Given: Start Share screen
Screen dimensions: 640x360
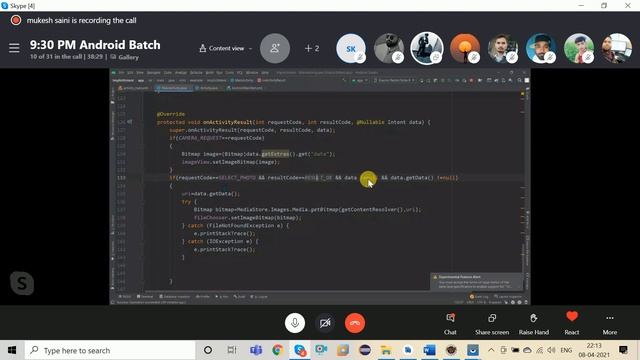Looking at the screenshot, I should click(492, 324).
